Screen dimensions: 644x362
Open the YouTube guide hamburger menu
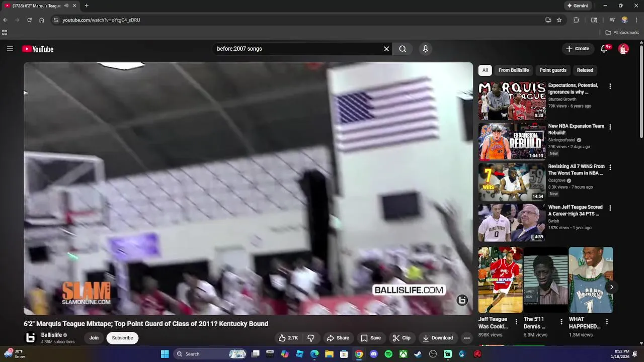click(x=10, y=49)
